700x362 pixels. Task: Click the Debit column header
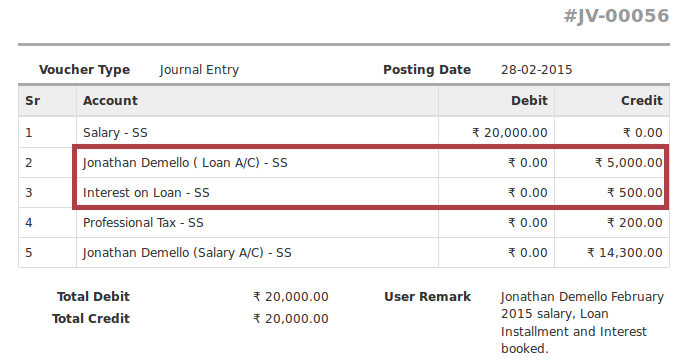click(529, 101)
